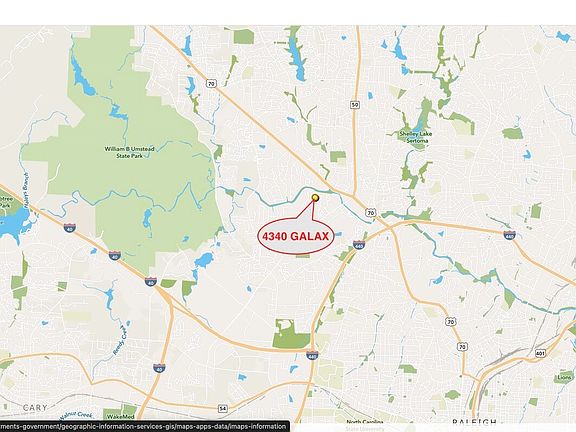Click the NC 50 route shield
Image resolution: width=576 pixels, height=432 pixels.
(354, 105)
